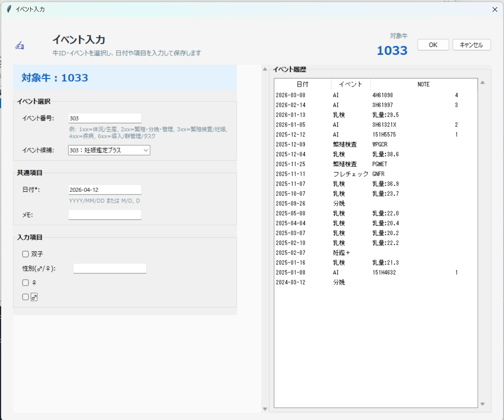Click the history list's scroll-up arrow

tap(482, 83)
